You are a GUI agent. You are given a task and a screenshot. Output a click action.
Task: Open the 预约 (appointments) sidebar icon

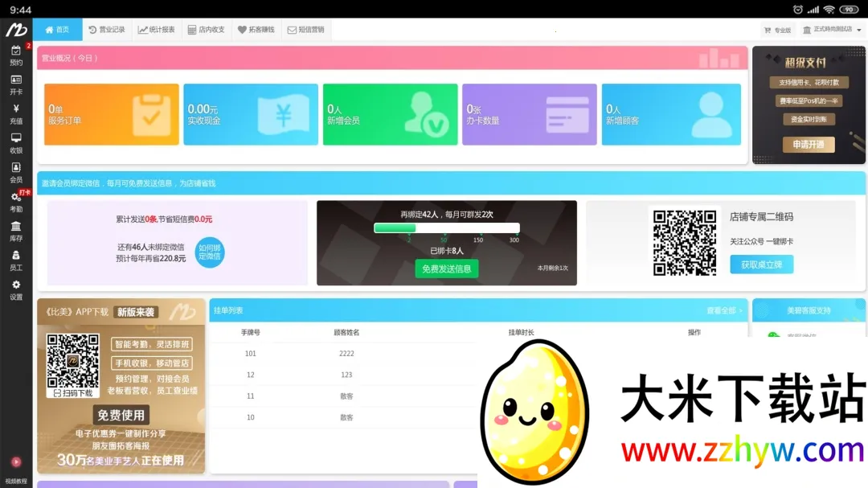coord(16,53)
